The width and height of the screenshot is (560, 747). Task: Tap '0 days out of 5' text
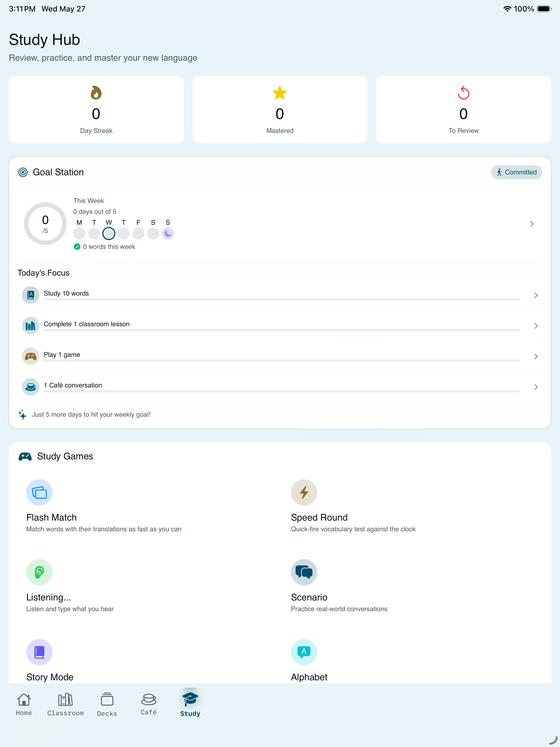tap(95, 211)
